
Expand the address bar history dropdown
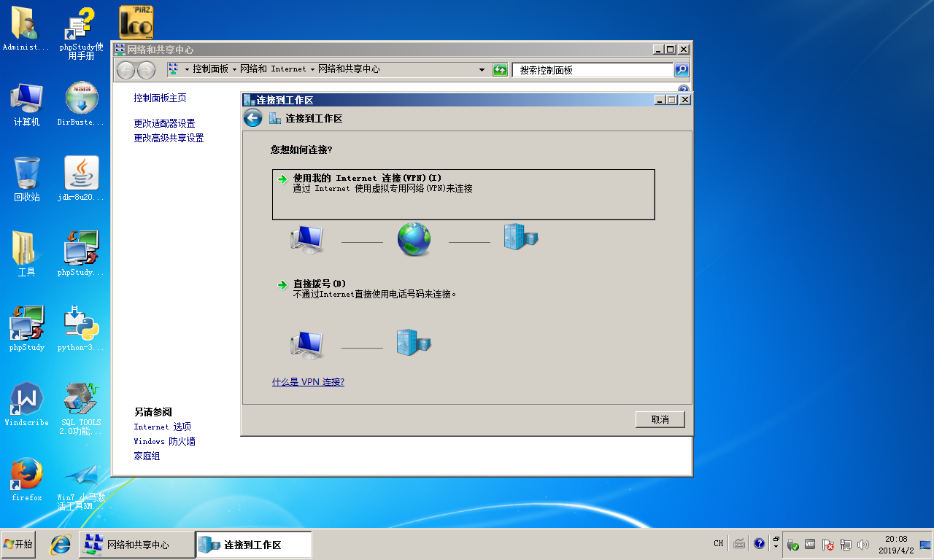point(482,70)
